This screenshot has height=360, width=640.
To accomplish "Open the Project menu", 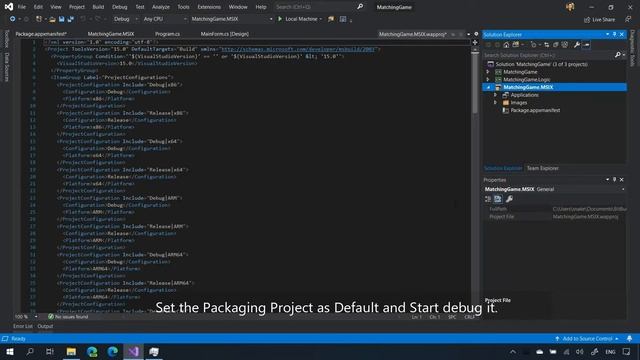I will point(77,7).
